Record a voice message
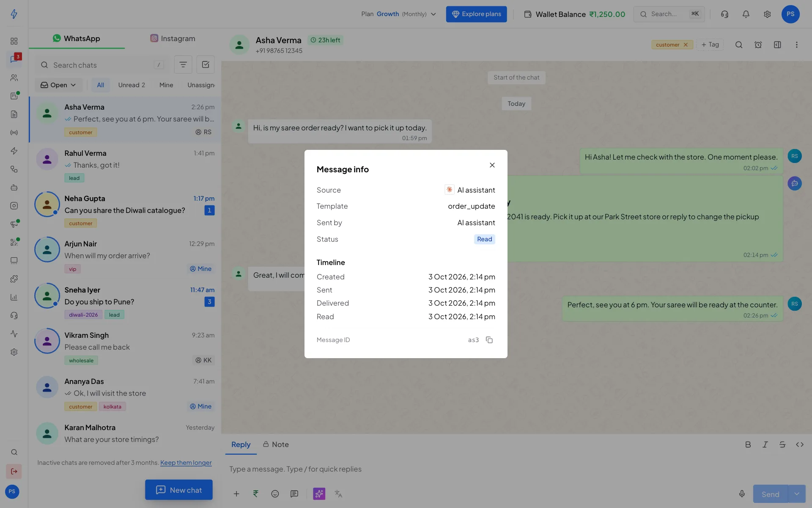812x508 pixels. [x=742, y=494]
